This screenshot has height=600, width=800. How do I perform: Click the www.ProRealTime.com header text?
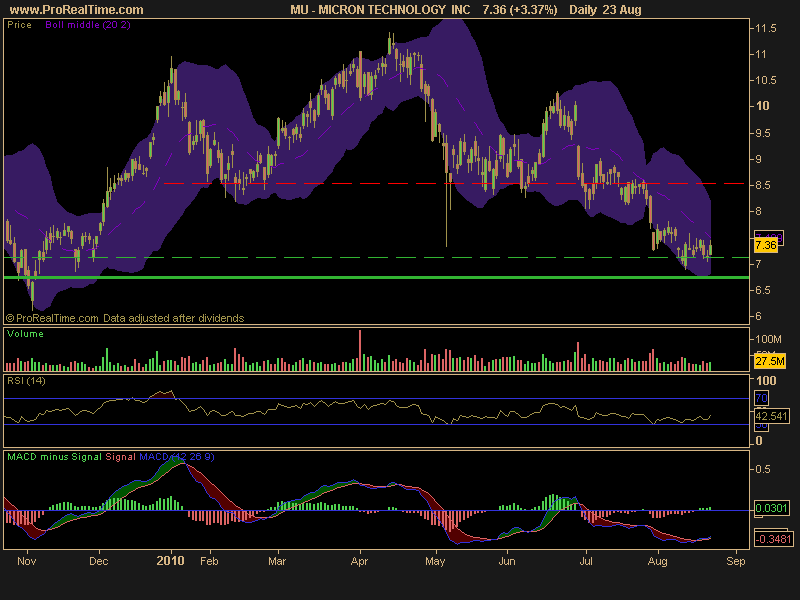click(x=77, y=9)
